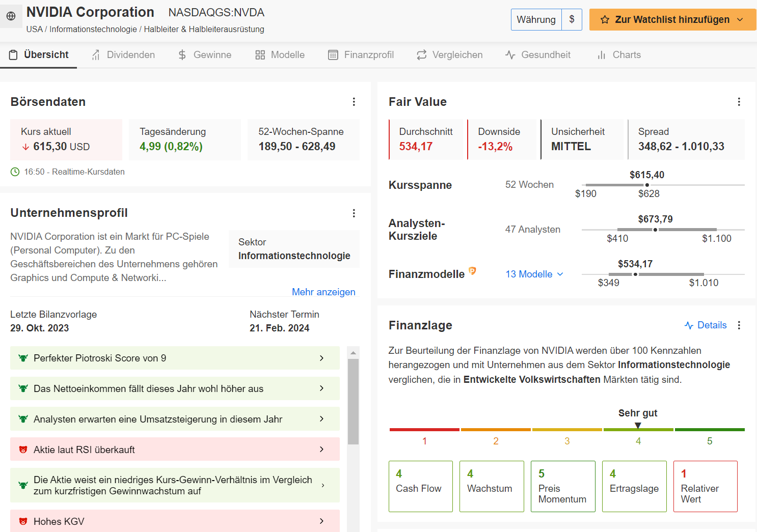Click the grid icon of Modelle tab
Screen dimensions: 757x532
(260, 55)
